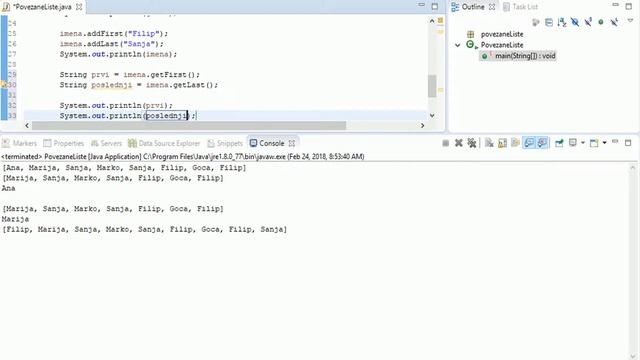Select the Console tab
This screenshot has height=360, width=640.
(267, 143)
